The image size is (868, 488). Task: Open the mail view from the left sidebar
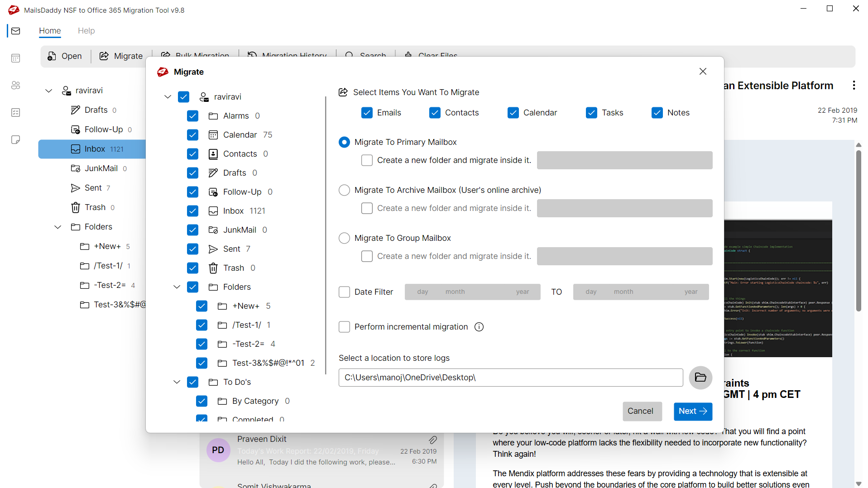(x=16, y=31)
